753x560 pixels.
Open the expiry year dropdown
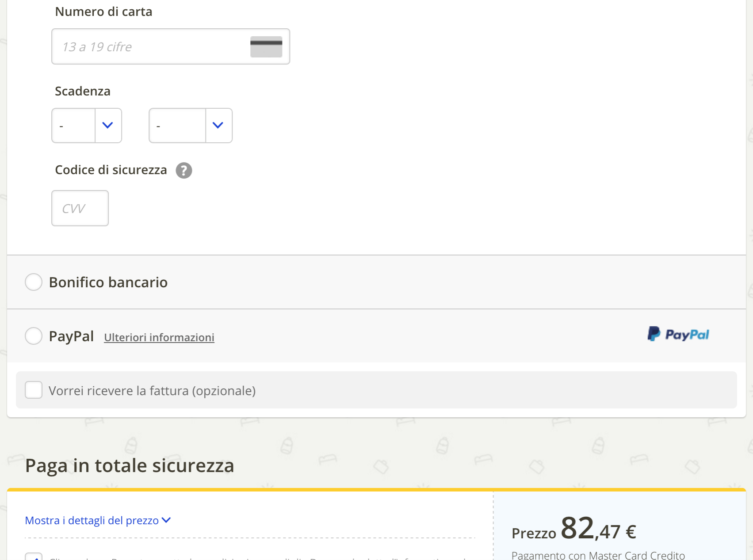(191, 126)
